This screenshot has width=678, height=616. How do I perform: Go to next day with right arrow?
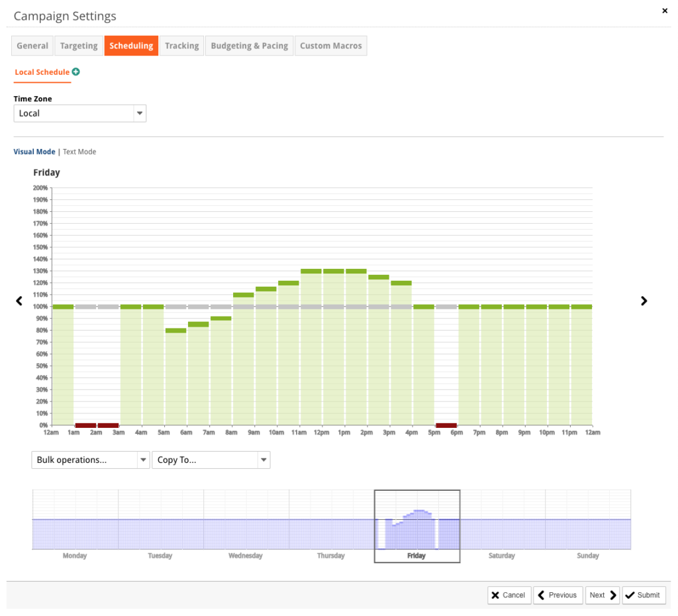644,301
